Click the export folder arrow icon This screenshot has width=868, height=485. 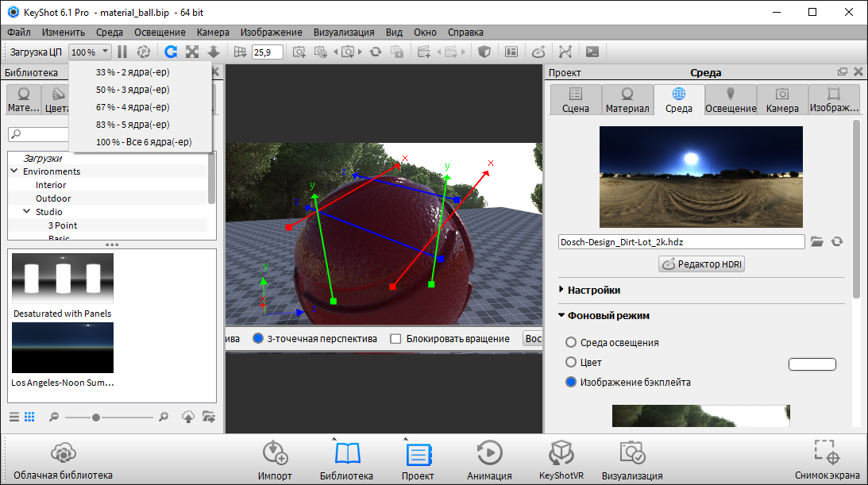point(209,417)
